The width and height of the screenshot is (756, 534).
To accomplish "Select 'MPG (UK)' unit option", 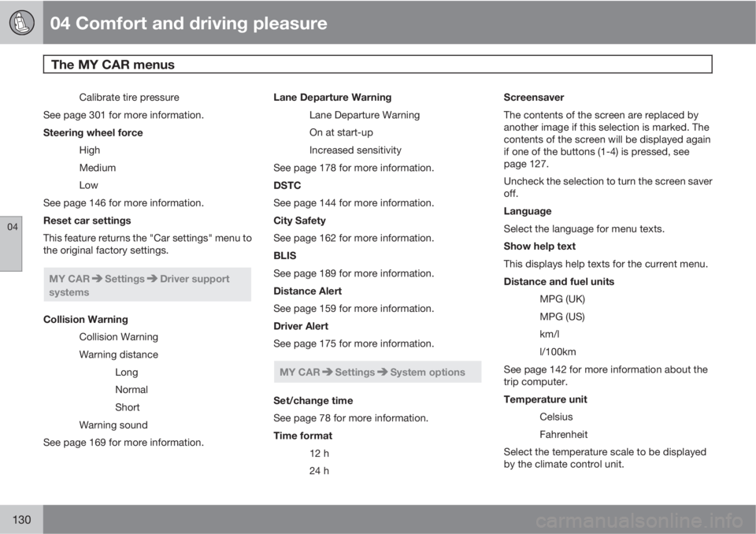I will pyautogui.click(x=562, y=299).
